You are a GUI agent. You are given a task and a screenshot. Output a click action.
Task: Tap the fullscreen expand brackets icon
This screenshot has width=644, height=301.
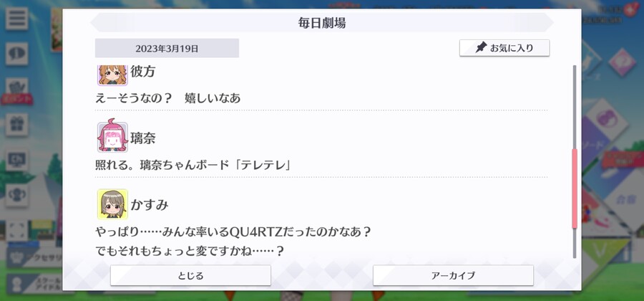pos(17,230)
